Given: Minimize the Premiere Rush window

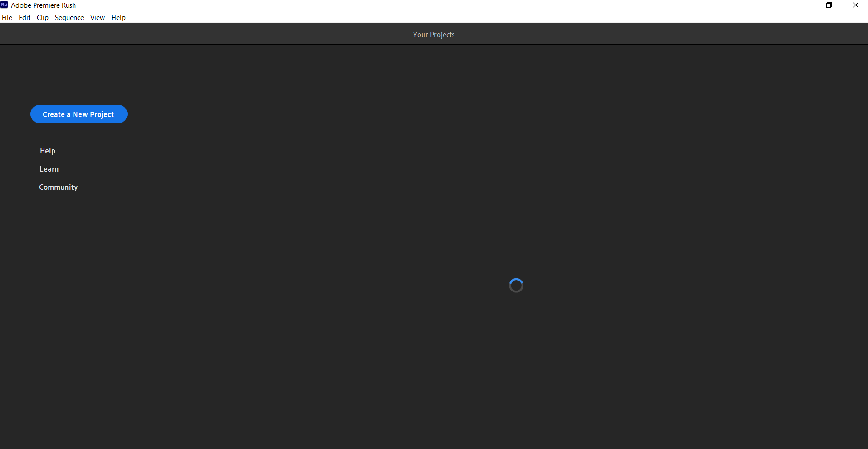Looking at the screenshot, I should tap(803, 5).
